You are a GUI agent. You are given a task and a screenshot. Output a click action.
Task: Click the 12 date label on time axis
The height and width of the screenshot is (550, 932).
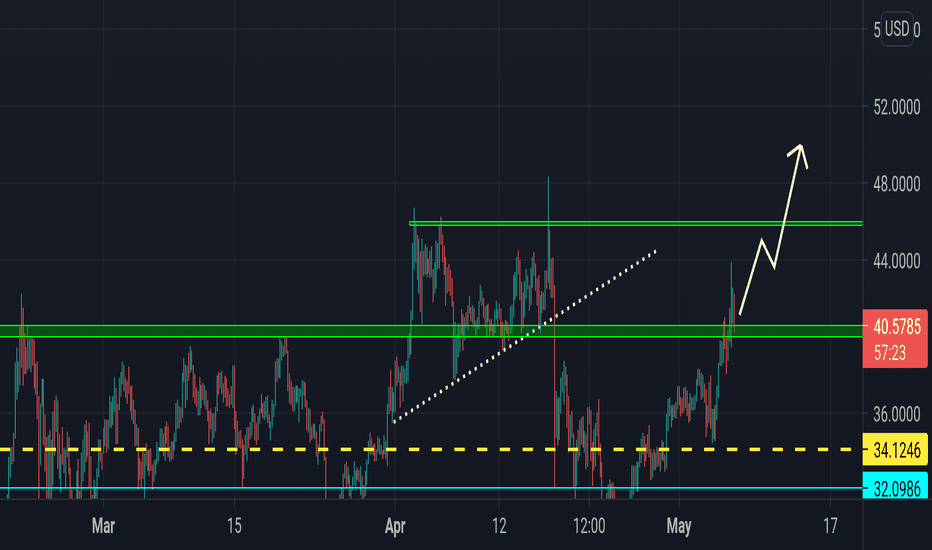pos(499,526)
